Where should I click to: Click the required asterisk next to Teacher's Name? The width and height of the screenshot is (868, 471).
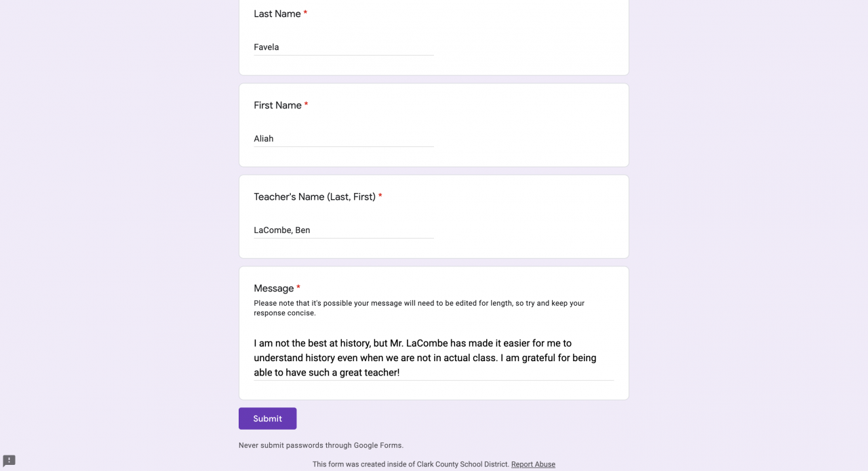pos(380,197)
